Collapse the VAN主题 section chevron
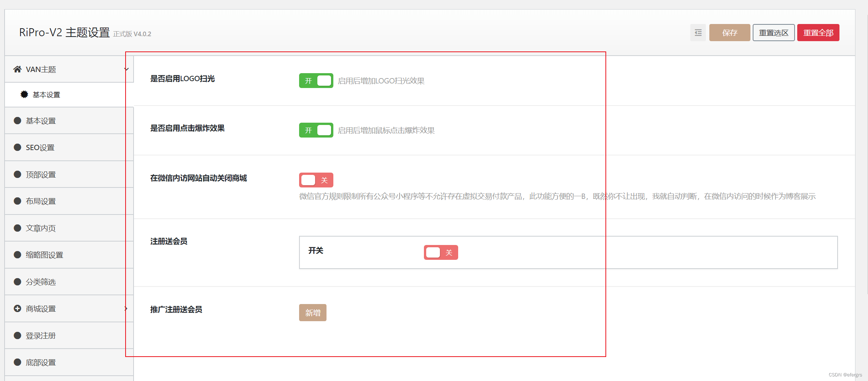Image resolution: width=868 pixels, height=381 pixels. tap(126, 69)
